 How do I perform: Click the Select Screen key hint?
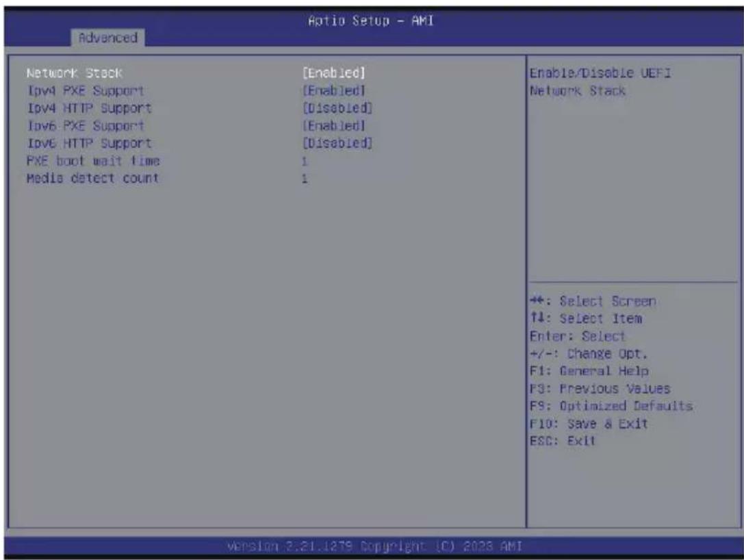point(593,301)
